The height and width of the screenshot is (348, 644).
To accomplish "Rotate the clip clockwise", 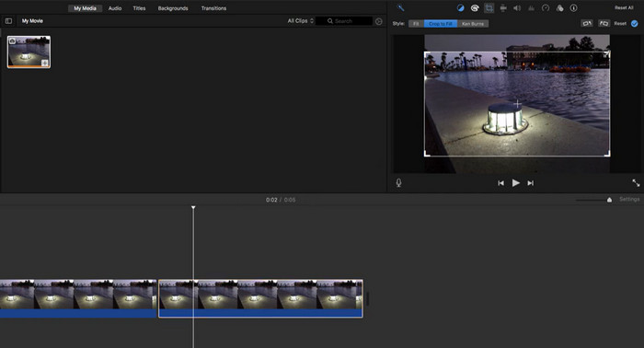I will point(604,23).
